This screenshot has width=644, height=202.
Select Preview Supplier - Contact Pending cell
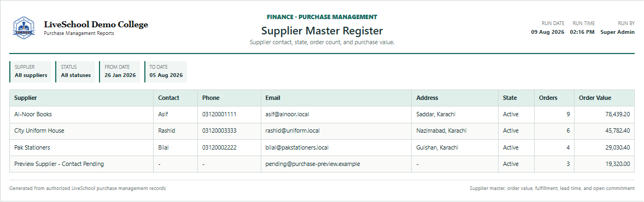[x=81, y=164]
